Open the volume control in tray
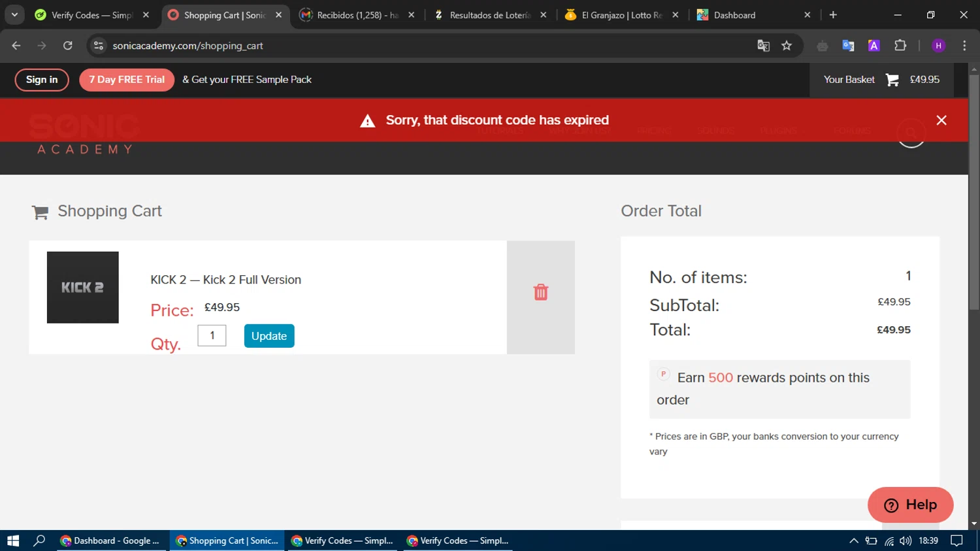Viewport: 980px width, 551px height. pyautogui.click(x=906, y=541)
